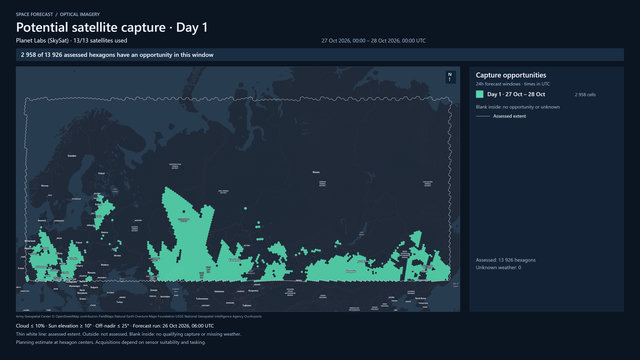Screen dimensions: 640x360
Task: Click '24h forecast windows · times in UTC' subtitle
Action: click(513, 84)
